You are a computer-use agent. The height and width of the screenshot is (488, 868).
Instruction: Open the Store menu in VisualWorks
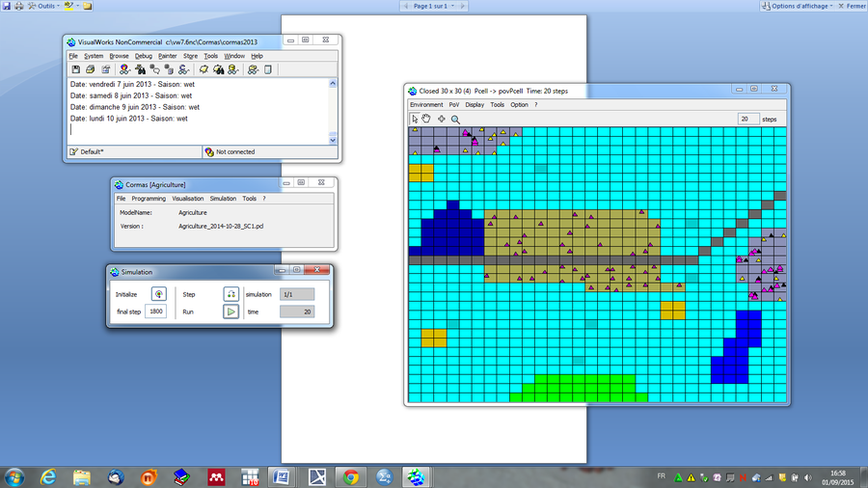[x=190, y=56]
